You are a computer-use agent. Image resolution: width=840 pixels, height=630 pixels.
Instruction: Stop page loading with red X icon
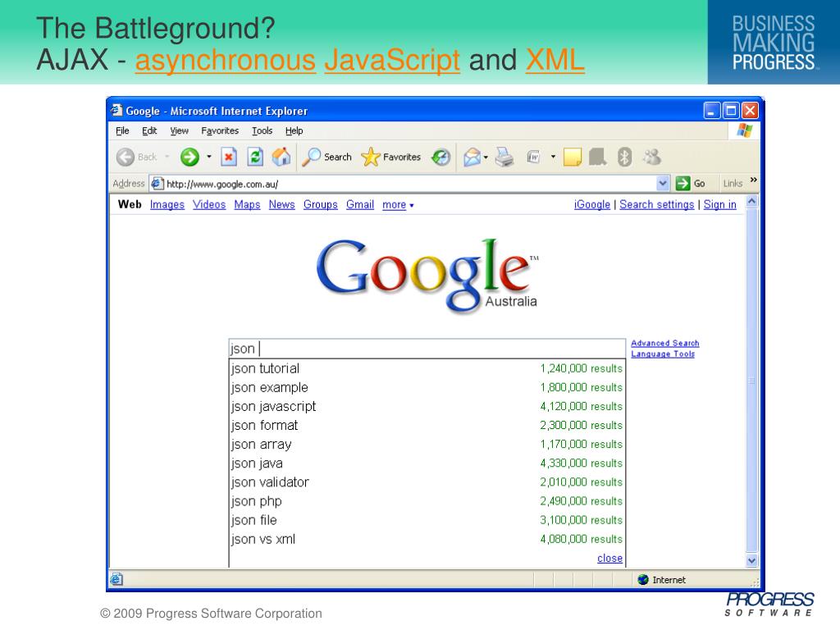click(x=229, y=157)
